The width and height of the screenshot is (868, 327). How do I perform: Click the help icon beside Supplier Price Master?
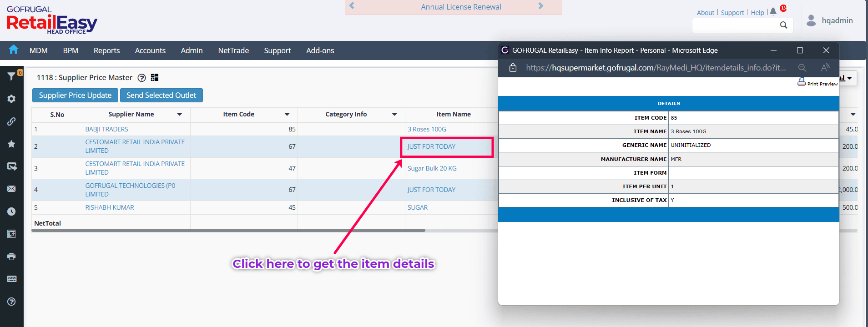coord(141,78)
